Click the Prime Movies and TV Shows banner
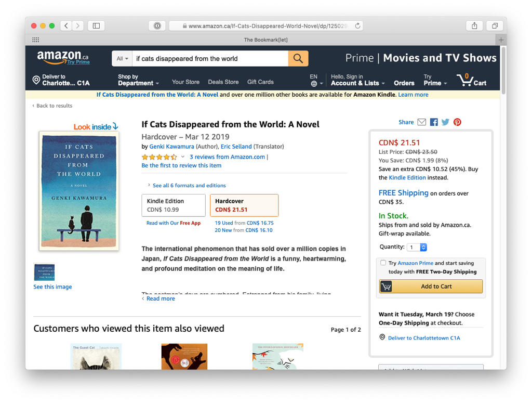 click(x=421, y=58)
